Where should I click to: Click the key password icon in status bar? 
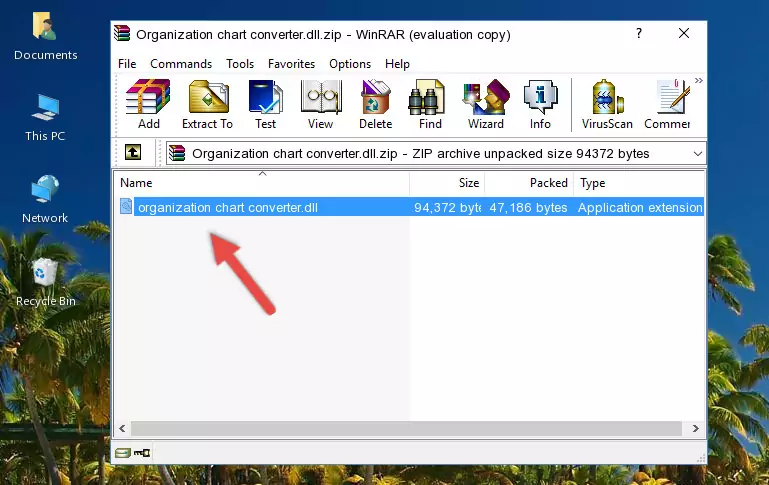click(x=142, y=453)
